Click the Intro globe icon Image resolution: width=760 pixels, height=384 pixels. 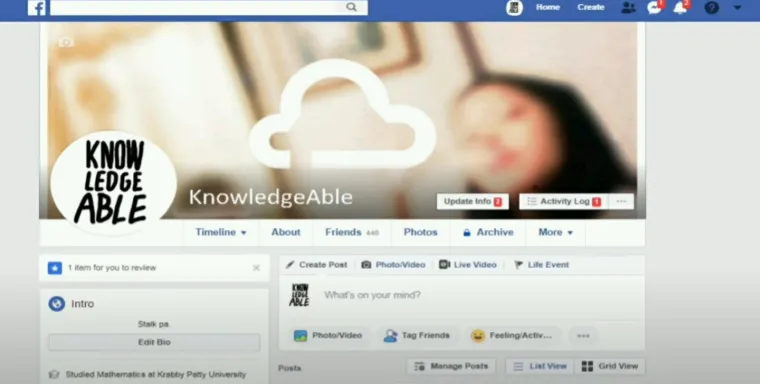tap(57, 304)
